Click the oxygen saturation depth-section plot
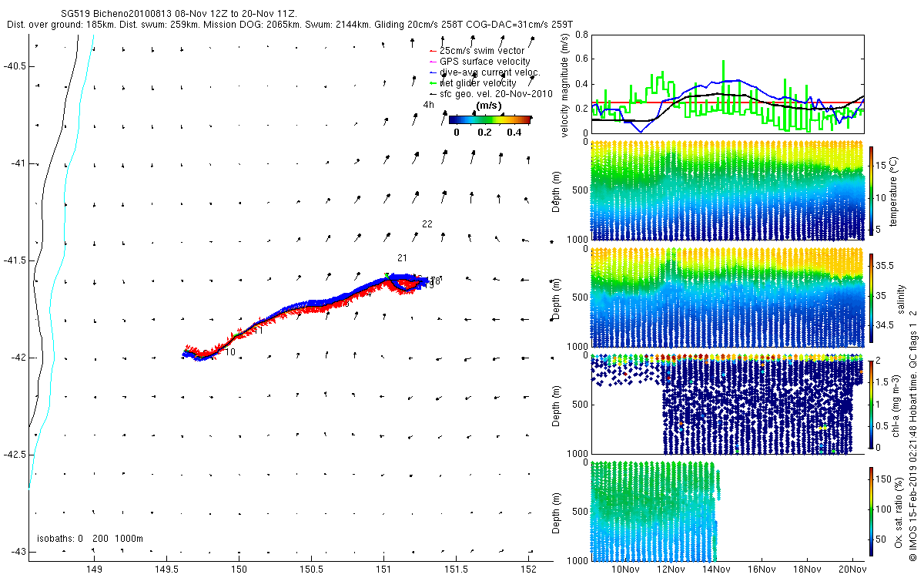 click(x=654, y=510)
